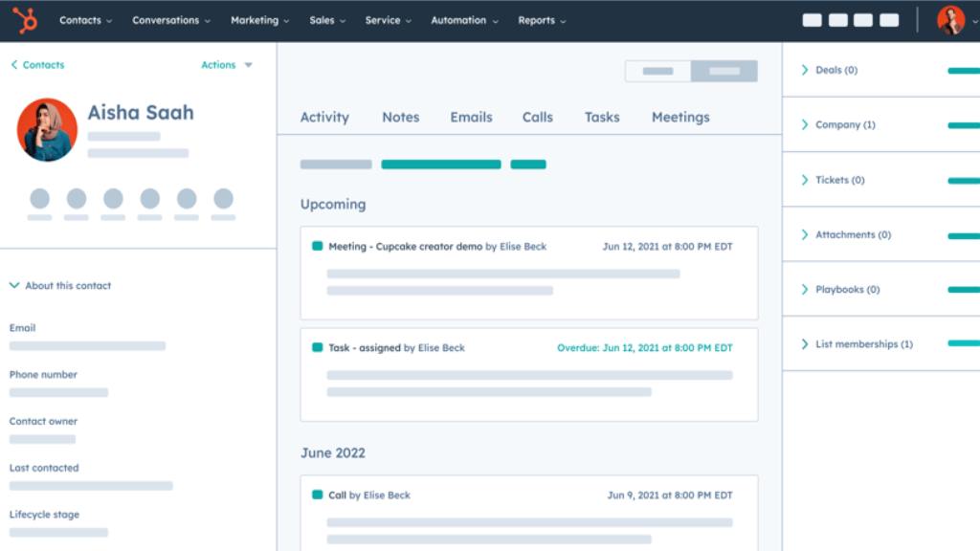Viewport: 980px width, 551px height.
Task: Click the green Meeting event marker icon
Action: pyautogui.click(x=317, y=246)
